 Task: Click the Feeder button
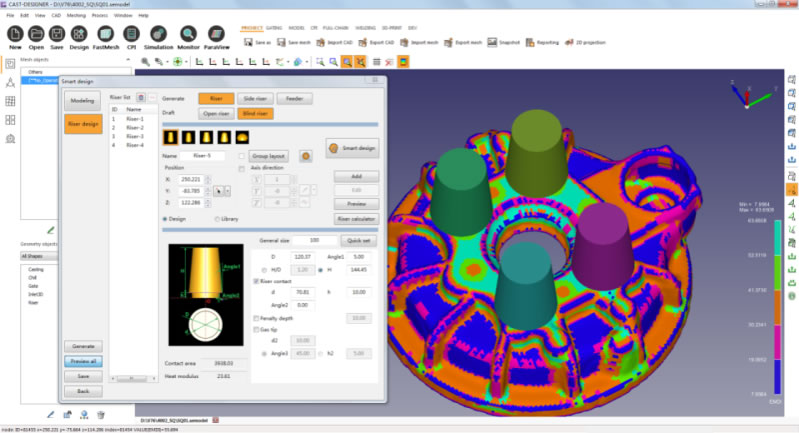tap(295, 99)
